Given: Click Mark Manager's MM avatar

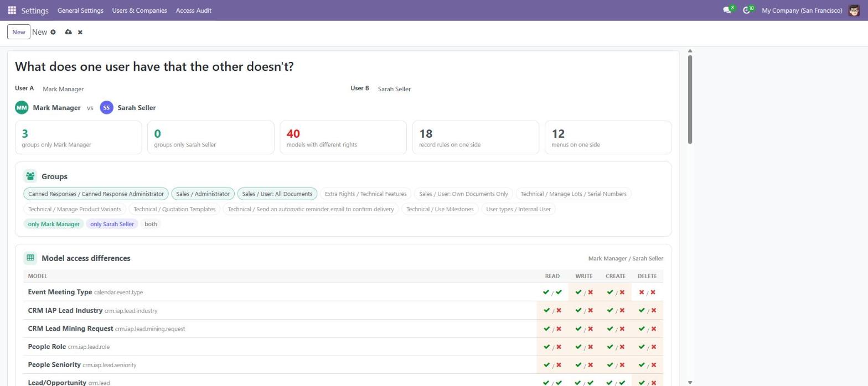Looking at the screenshot, I should (x=22, y=108).
